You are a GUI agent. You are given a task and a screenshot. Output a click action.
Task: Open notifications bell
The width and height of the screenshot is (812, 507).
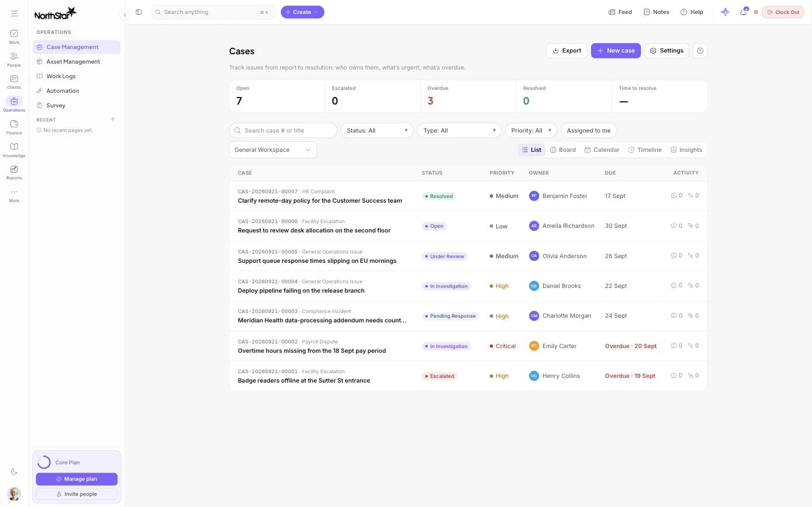tap(743, 12)
